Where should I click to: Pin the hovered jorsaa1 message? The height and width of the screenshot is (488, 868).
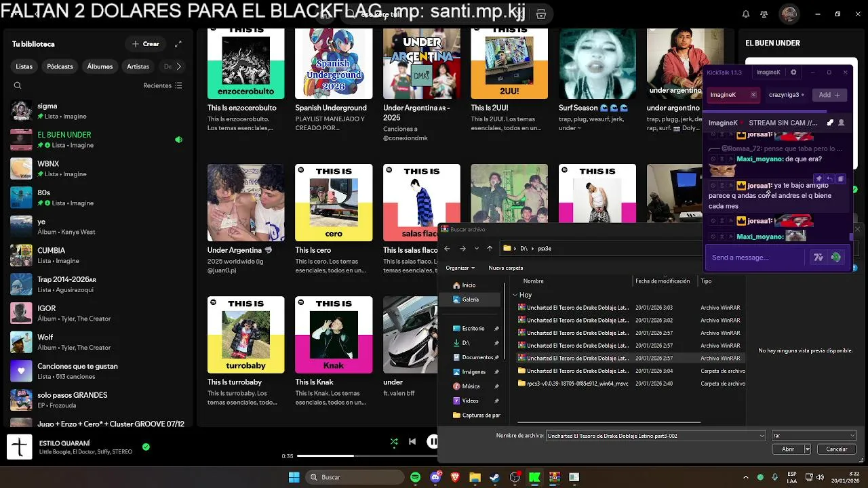[819, 179]
